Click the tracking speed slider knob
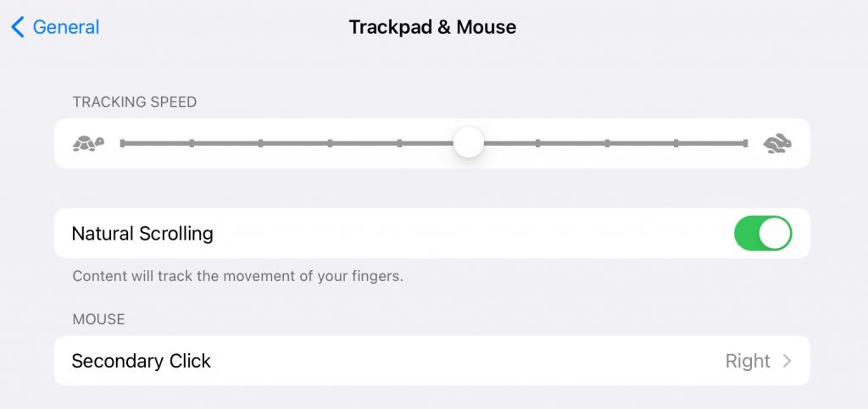868x409 pixels. (x=468, y=142)
